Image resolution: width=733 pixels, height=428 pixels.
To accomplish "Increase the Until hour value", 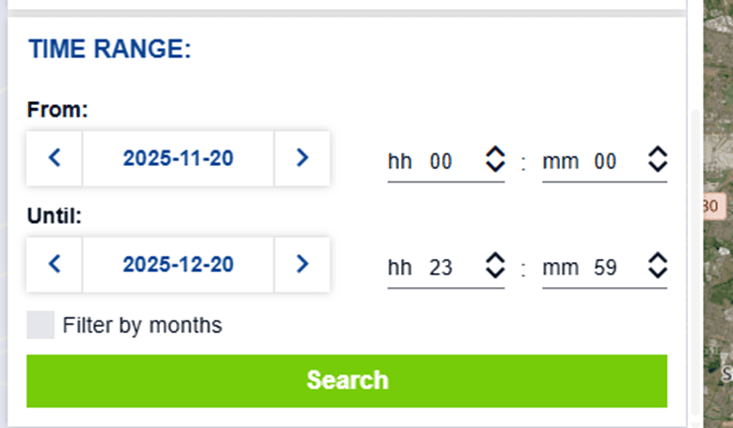I will click(x=494, y=259).
